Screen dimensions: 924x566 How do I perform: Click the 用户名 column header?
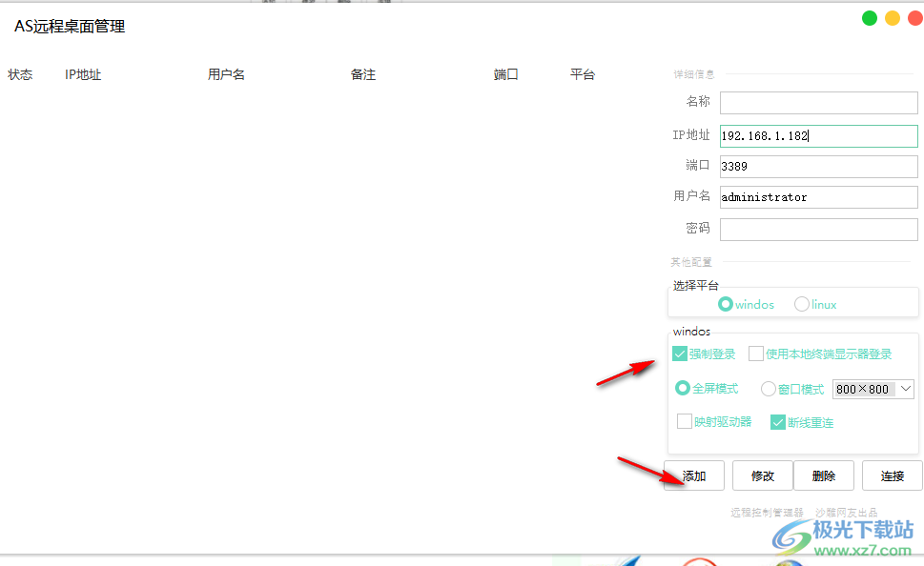click(x=226, y=74)
